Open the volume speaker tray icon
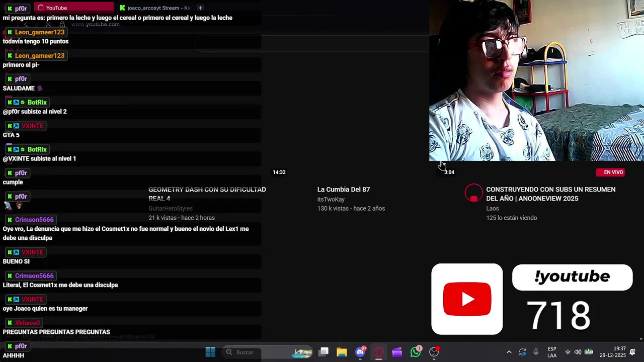 [x=578, y=352]
